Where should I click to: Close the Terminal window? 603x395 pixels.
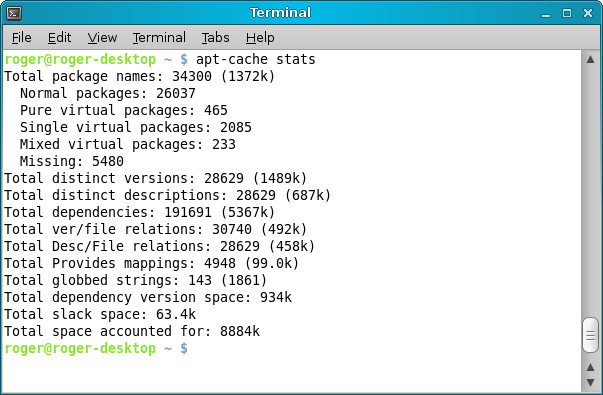point(588,13)
